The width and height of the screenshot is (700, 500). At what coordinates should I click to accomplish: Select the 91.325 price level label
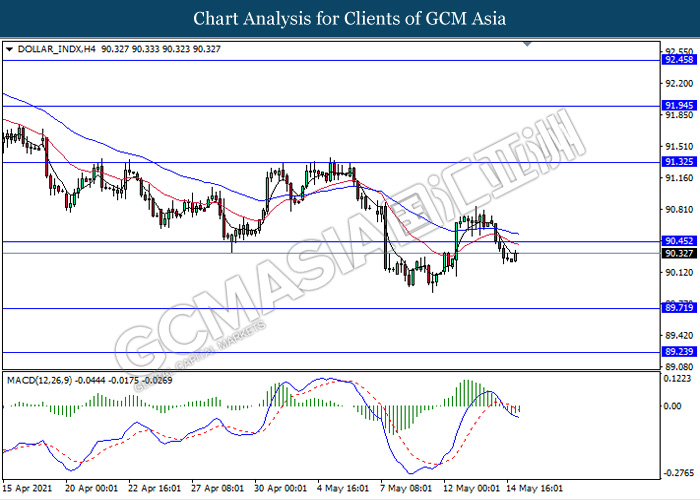(679, 162)
